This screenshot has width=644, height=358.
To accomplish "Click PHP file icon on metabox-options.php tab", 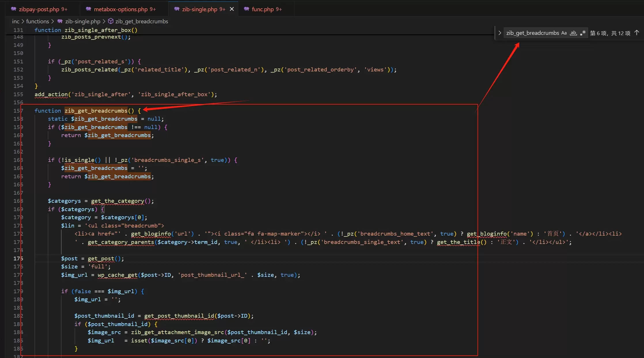I will point(88,9).
